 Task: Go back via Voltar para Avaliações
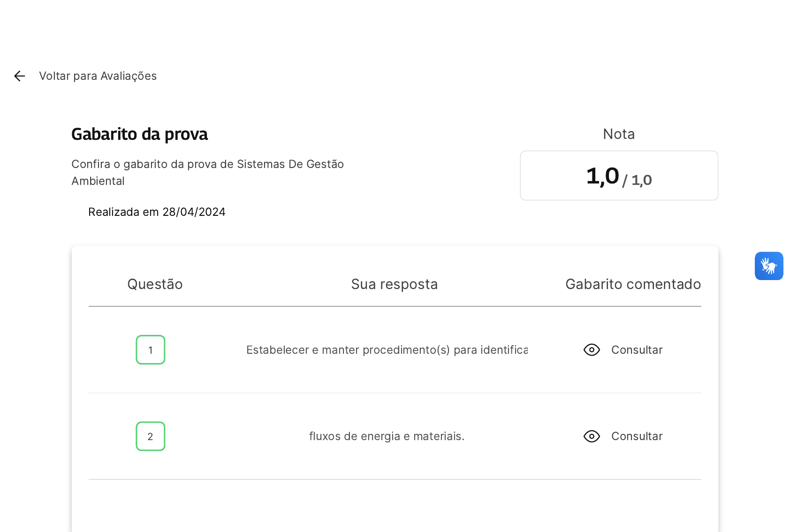point(98,76)
